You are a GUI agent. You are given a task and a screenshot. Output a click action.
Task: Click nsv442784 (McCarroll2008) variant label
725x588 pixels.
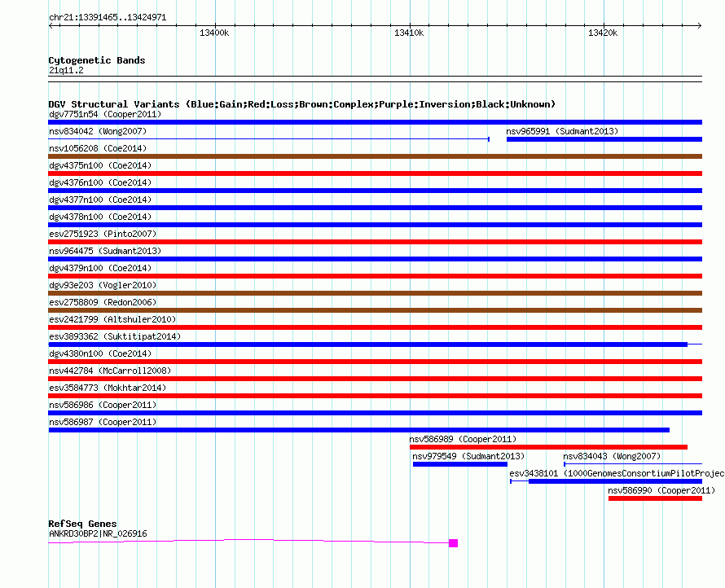click(x=110, y=371)
